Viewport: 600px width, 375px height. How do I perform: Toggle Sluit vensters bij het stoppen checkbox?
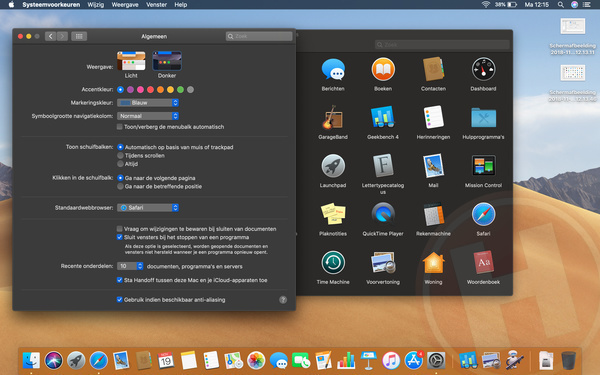(120, 237)
